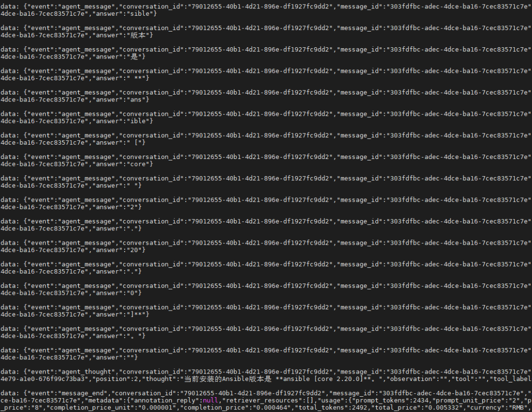Select the answer value "是"

(134, 57)
